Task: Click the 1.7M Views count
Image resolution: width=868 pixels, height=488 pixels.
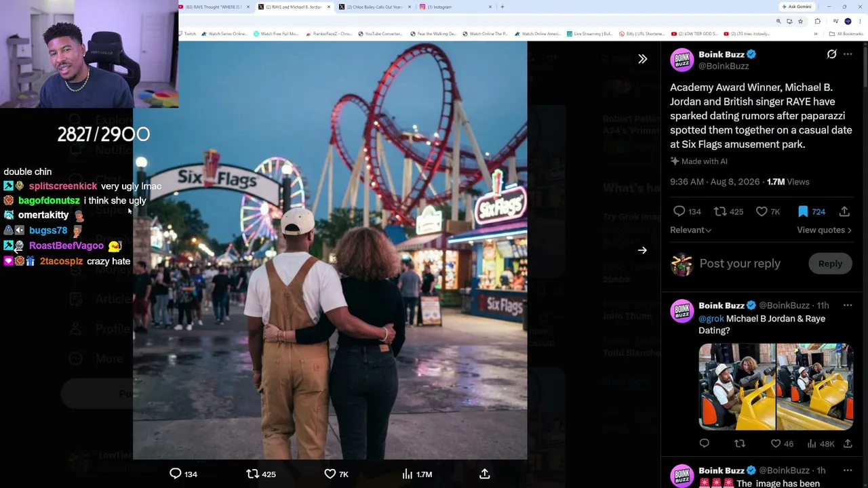Action: (x=788, y=182)
